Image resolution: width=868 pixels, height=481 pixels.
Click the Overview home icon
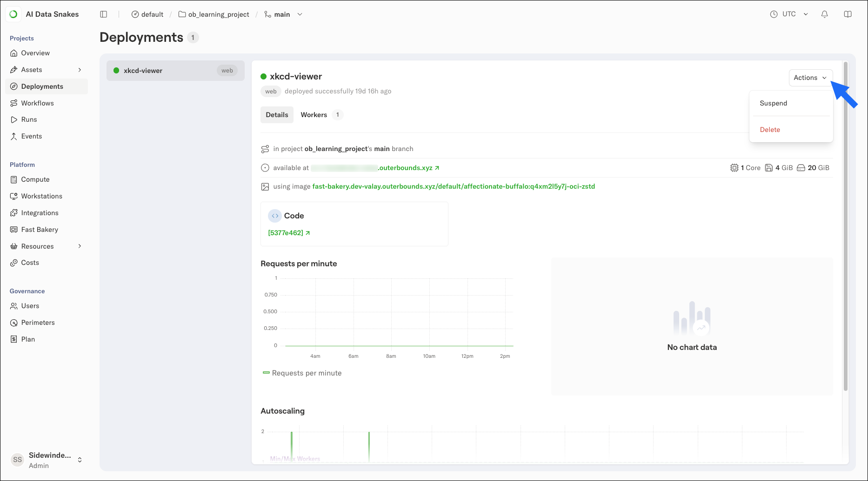[14, 53]
